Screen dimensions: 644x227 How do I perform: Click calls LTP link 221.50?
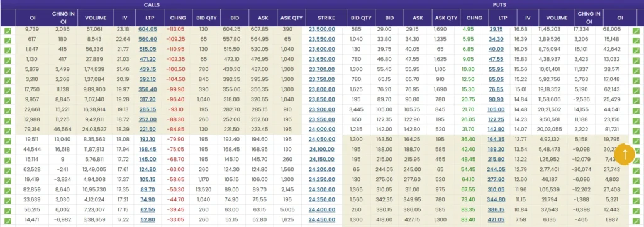[148, 130]
